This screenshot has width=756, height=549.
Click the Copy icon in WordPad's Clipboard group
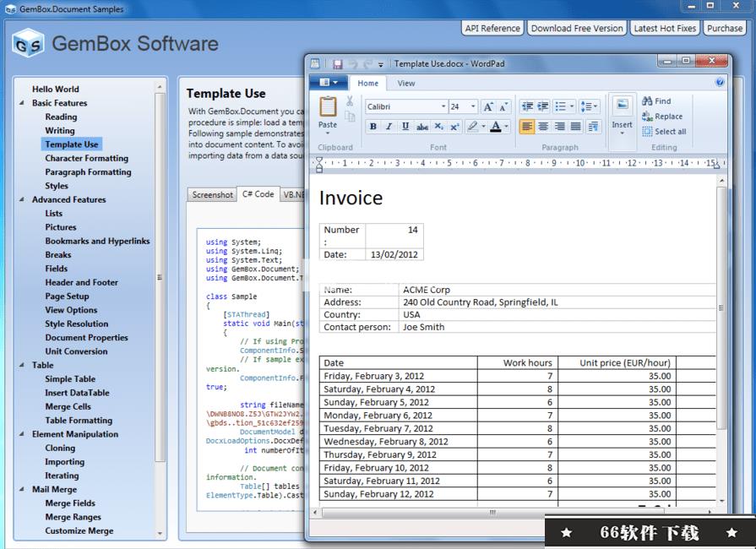pyautogui.click(x=350, y=117)
